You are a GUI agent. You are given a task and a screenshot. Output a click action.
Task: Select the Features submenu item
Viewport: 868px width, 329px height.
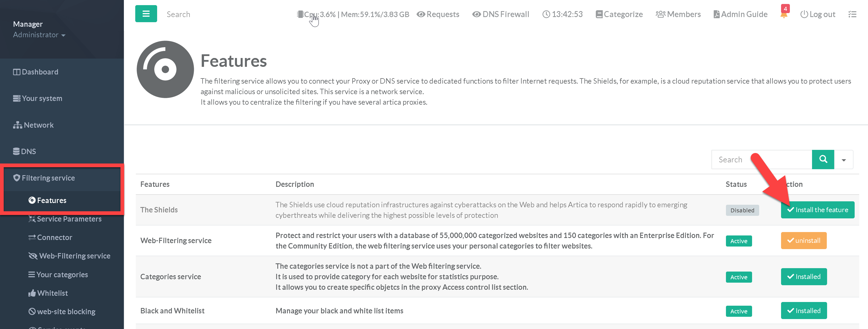[x=47, y=200]
